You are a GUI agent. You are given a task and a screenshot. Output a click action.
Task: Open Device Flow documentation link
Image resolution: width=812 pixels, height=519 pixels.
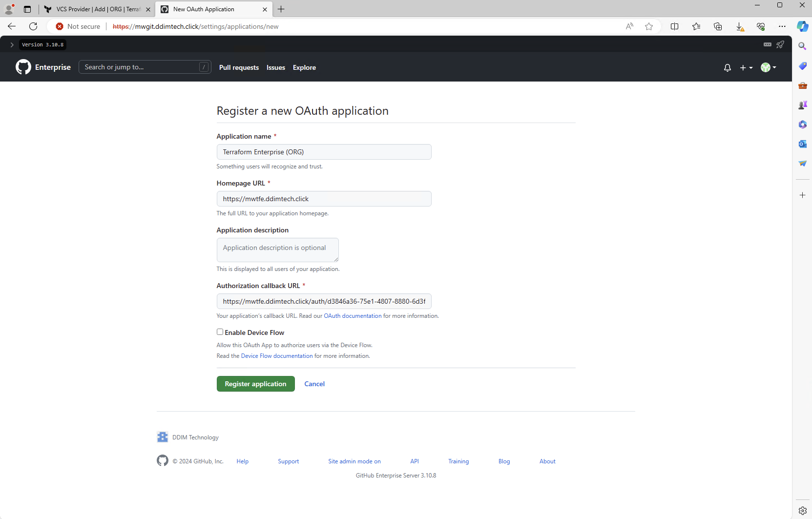(x=277, y=356)
